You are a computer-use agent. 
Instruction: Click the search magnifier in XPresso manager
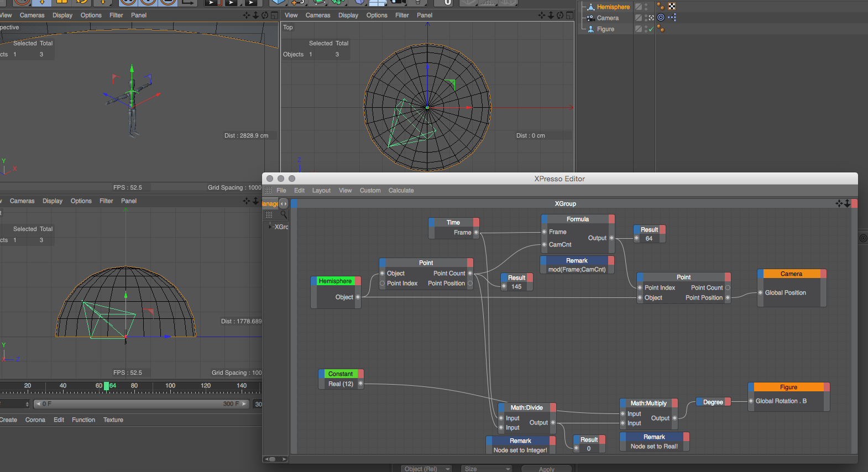coord(284,214)
